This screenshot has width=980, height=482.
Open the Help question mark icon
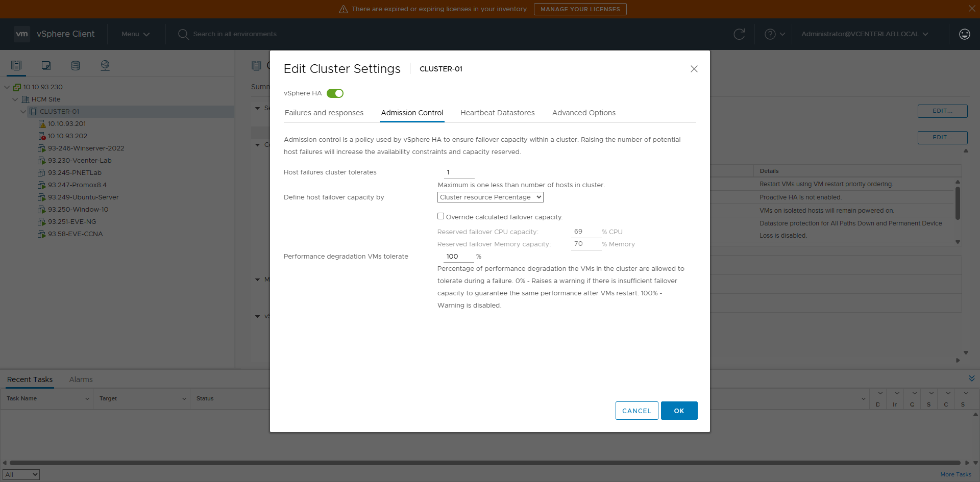point(771,34)
